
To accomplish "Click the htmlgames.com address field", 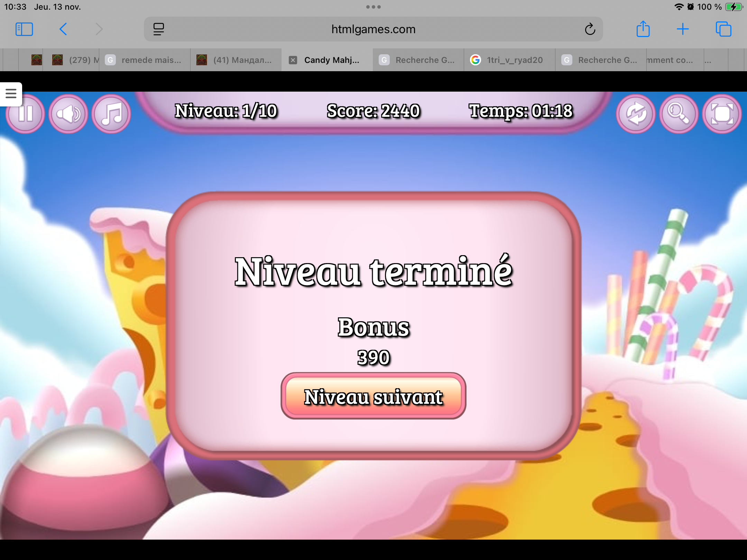I will click(373, 29).
